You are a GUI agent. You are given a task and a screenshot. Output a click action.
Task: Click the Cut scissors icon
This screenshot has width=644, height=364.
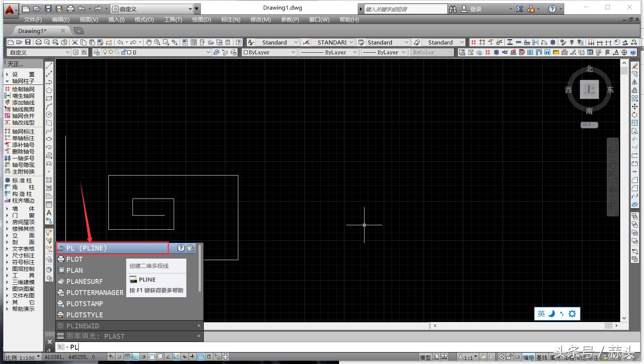pyautogui.click(x=75, y=42)
